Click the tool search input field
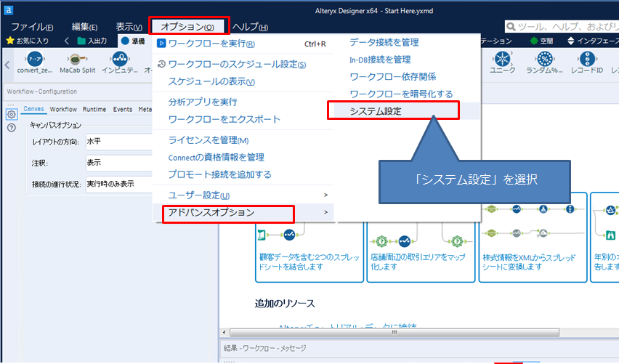 pos(562,26)
